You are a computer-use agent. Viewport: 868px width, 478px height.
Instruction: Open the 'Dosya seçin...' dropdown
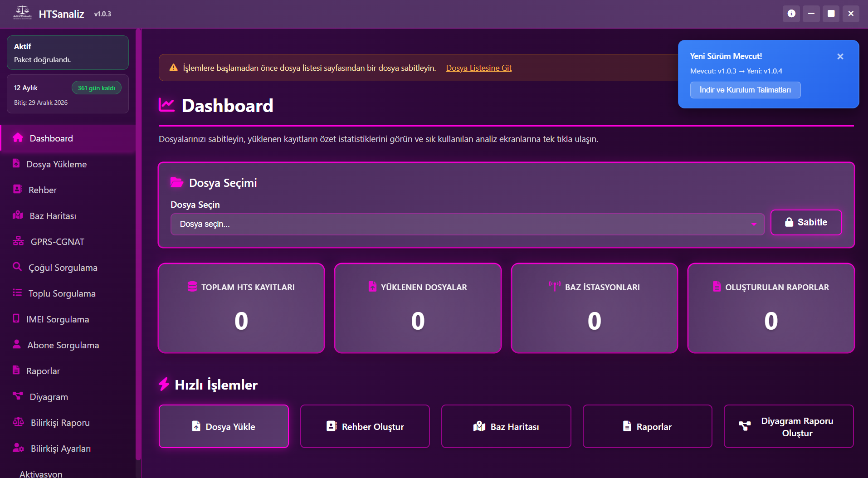463,224
